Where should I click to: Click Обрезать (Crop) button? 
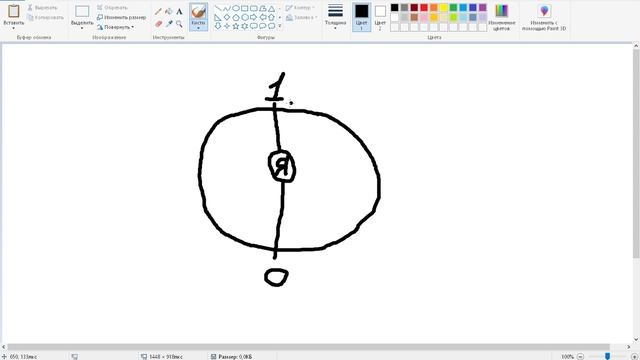coord(112,7)
